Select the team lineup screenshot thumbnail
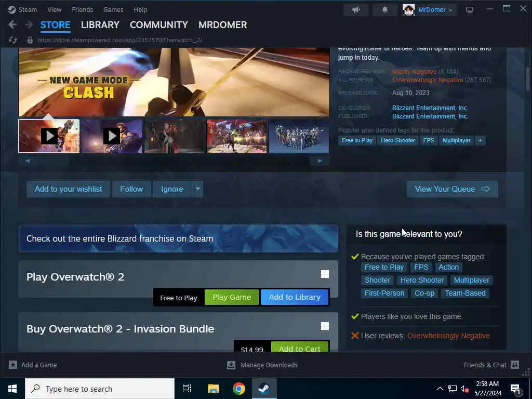Screen dimensions: 532x399 [x=299, y=136]
